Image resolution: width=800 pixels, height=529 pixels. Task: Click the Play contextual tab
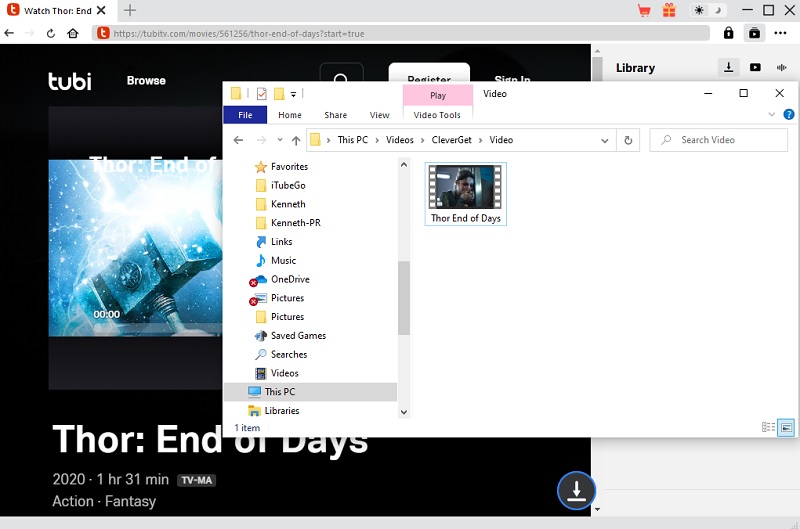pyautogui.click(x=438, y=95)
